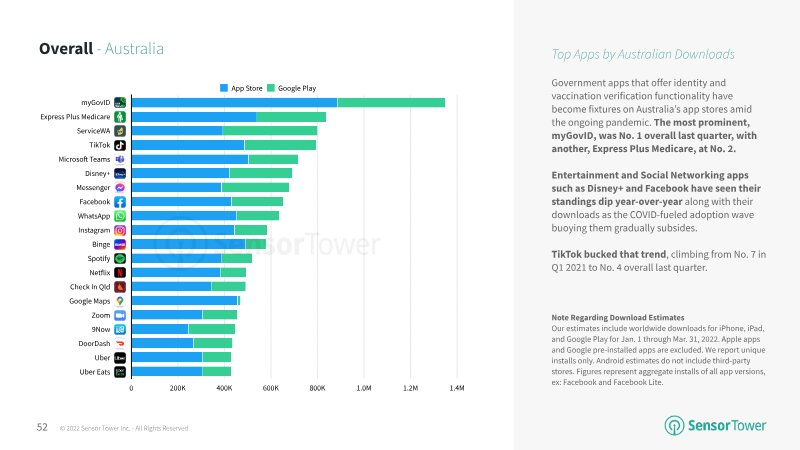Click the Zoom app icon
800x450 pixels.
(120, 315)
